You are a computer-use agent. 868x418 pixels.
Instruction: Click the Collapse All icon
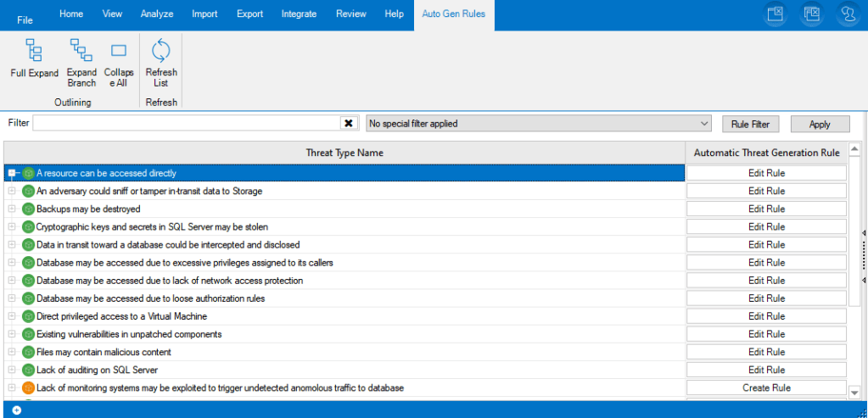119,51
